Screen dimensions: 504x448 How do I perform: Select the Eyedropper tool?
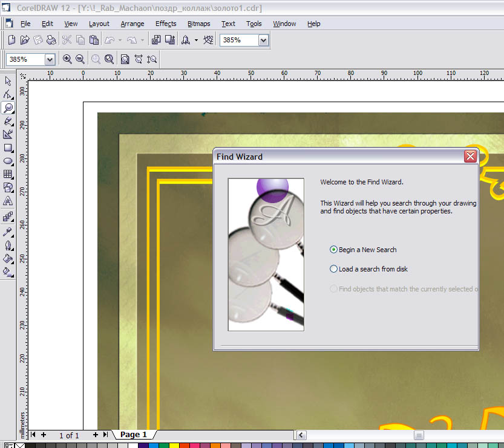click(x=8, y=232)
